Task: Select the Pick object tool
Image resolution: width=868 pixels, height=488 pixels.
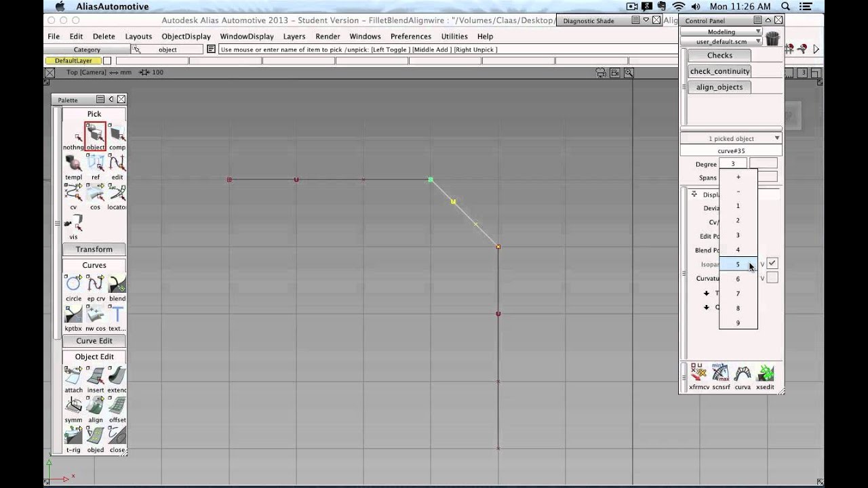Action: pyautogui.click(x=95, y=136)
